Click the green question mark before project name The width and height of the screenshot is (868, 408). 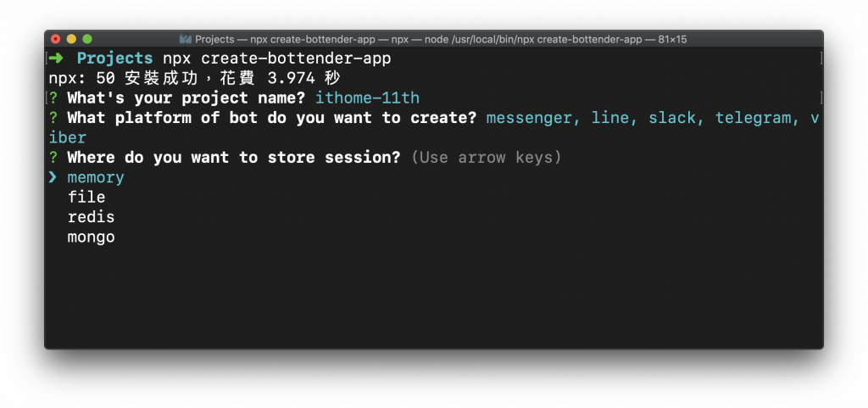[53, 98]
